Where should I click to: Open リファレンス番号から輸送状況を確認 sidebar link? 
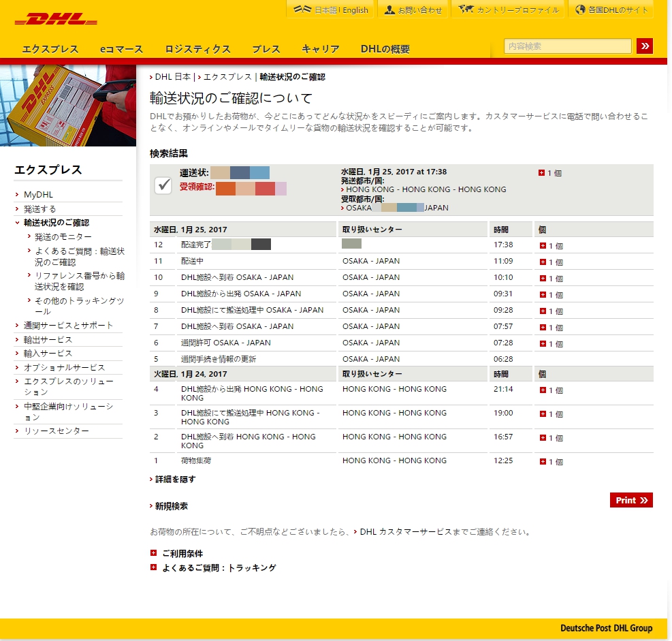click(79, 281)
